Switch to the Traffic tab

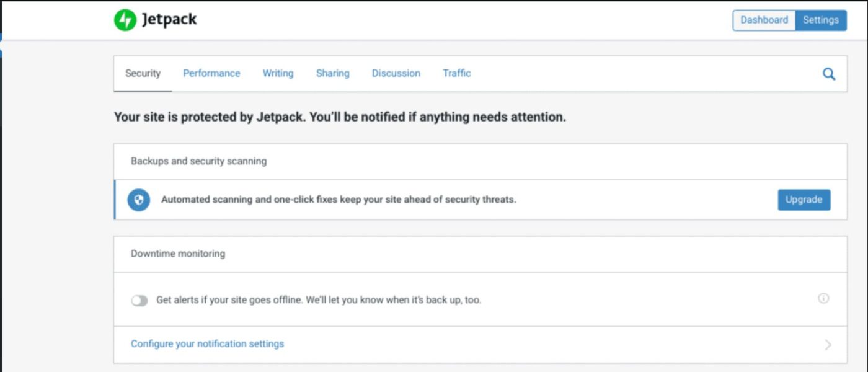pyautogui.click(x=456, y=73)
